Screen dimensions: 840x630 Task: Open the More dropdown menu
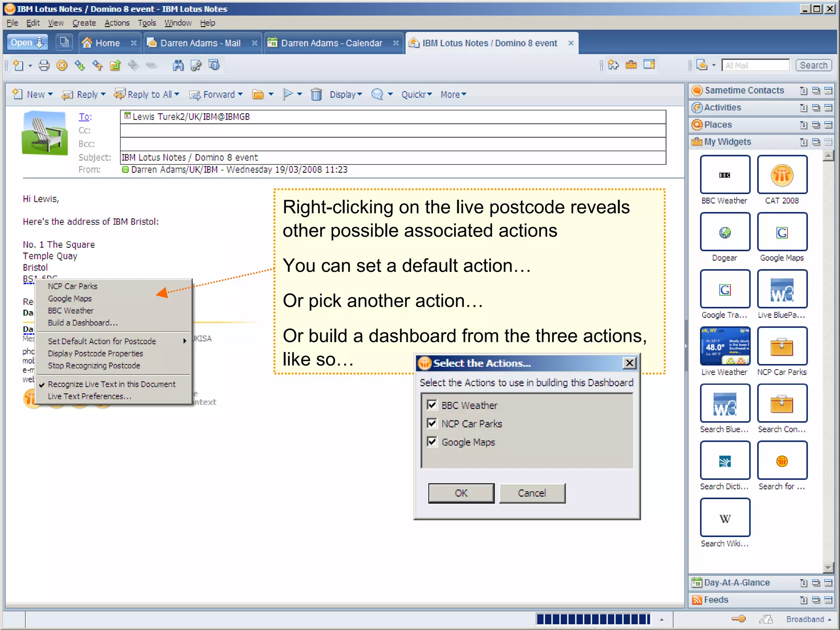point(453,94)
